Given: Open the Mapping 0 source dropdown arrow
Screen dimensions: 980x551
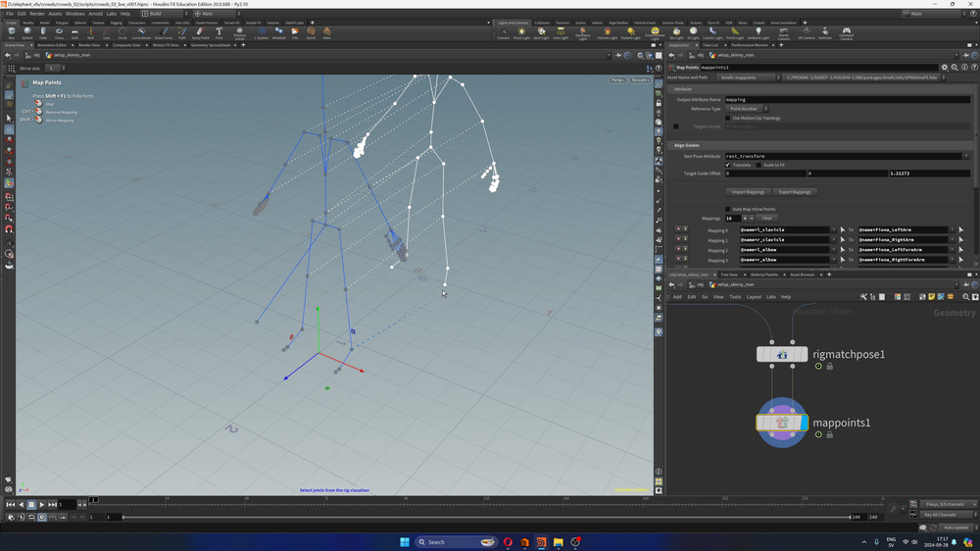Looking at the screenshot, I should (833, 230).
